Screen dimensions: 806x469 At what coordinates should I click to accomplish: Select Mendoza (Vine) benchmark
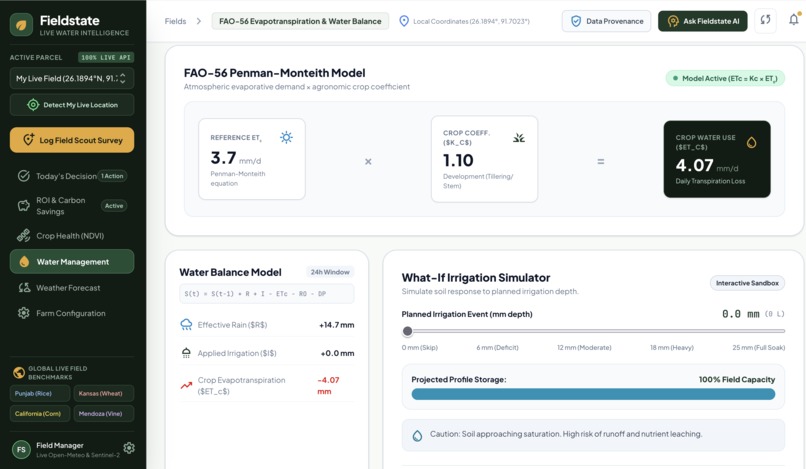coord(103,413)
